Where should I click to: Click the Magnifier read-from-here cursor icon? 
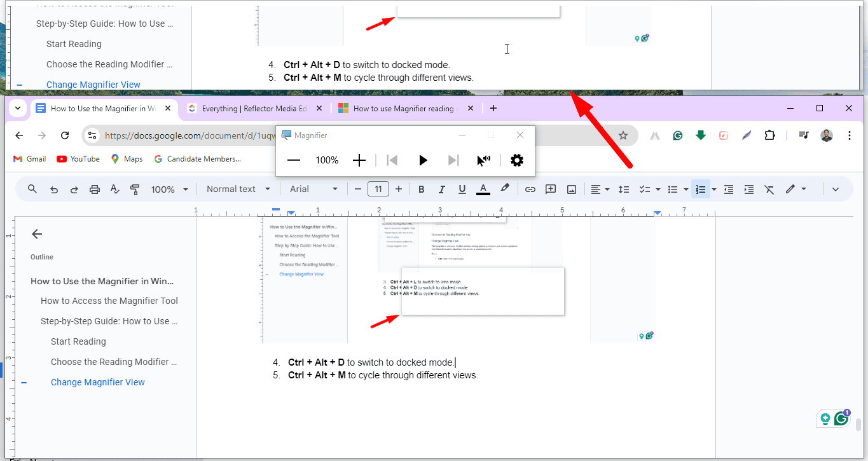coord(483,160)
